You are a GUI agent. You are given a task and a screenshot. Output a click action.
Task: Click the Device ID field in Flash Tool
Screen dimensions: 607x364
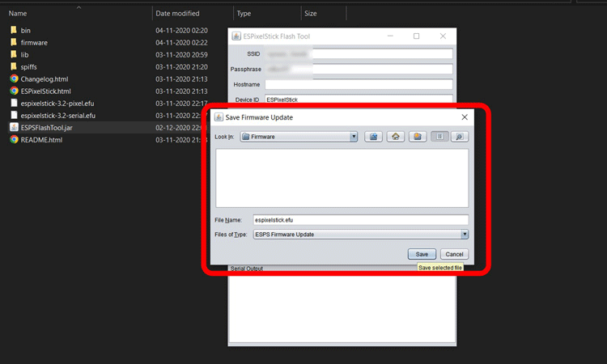pyautogui.click(x=359, y=99)
